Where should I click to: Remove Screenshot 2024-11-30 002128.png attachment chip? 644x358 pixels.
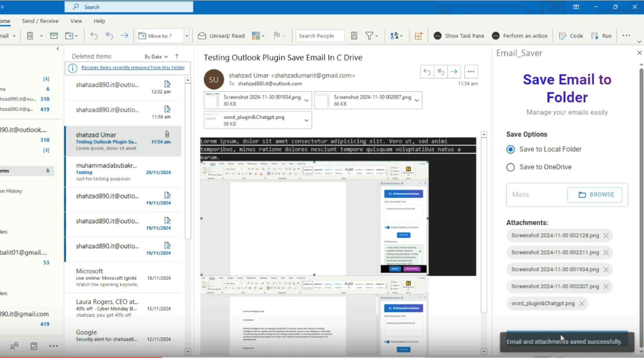[x=606, y=236]
